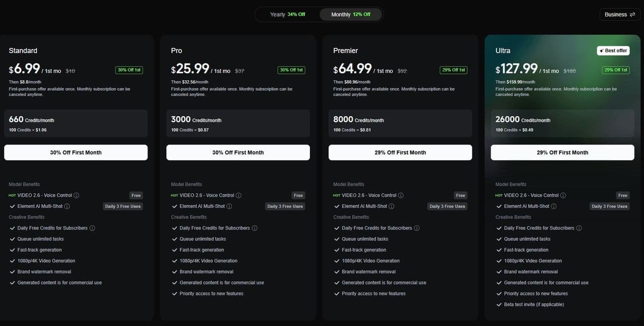644x326 pixels.
Task: Click Ultra 29% Off First Month button
Action: pos(562,152)
